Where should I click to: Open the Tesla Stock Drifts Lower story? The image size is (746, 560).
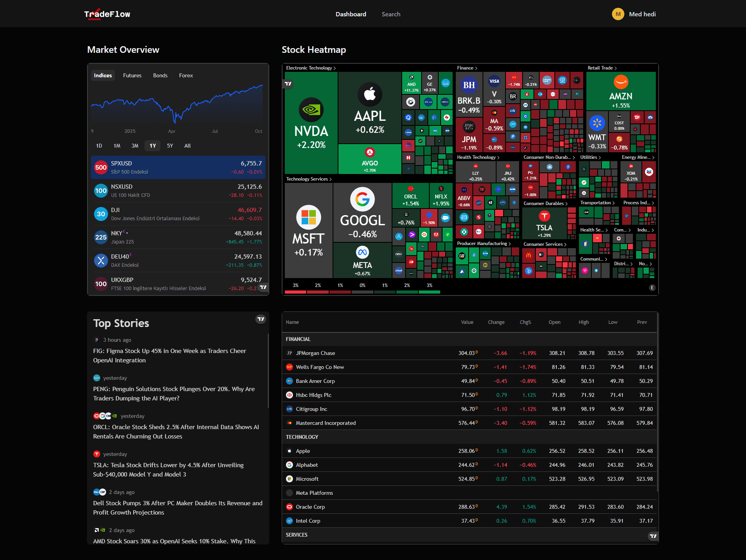tap(169, 470)
